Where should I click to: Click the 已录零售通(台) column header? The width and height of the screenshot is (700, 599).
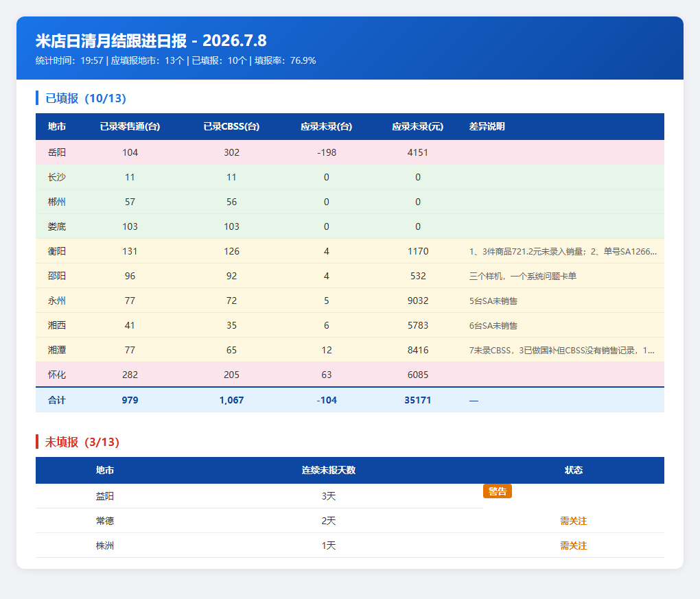[x=130, y=127]
